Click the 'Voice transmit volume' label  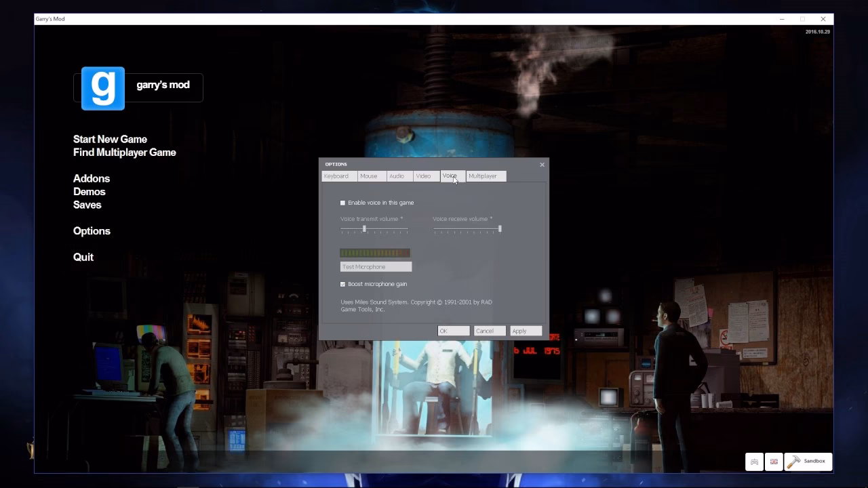372,219
